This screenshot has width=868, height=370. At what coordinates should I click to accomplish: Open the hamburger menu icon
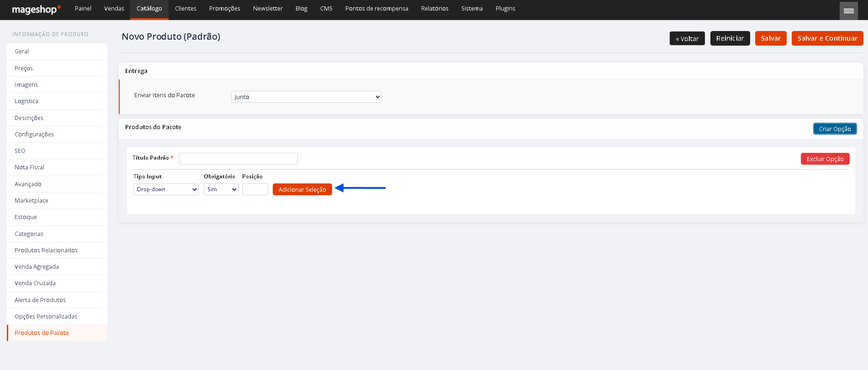tap(848, 11)
